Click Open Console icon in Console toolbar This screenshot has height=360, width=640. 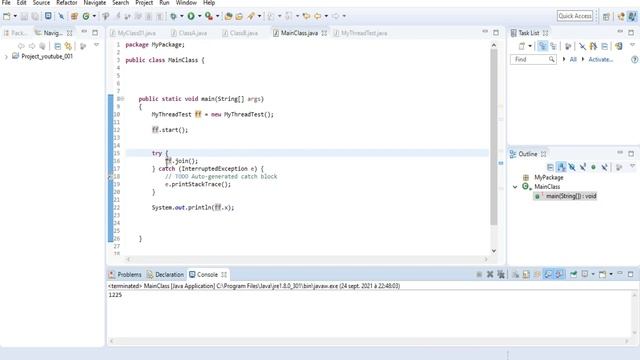coord(602,274)
